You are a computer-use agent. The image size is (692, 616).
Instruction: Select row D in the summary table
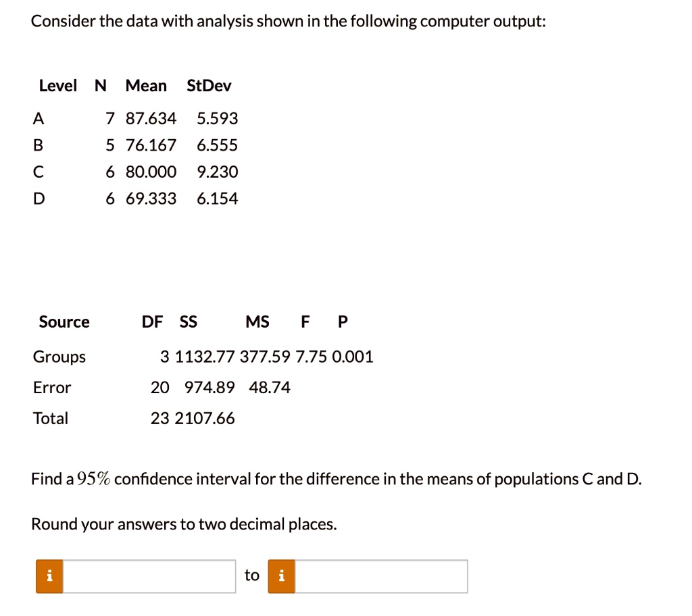tap(38, 198)
